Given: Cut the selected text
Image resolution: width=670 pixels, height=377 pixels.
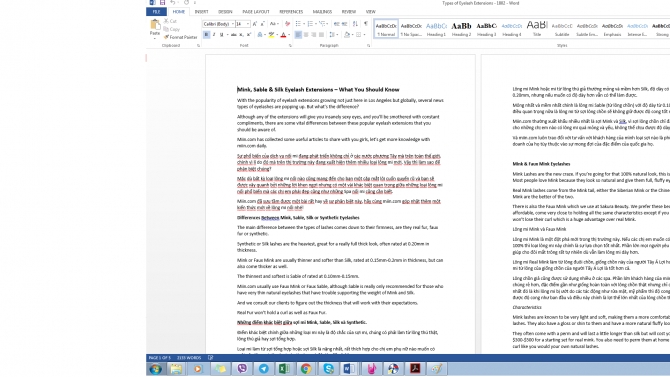Looking at the screenshot, I should [x=170, y=21].
